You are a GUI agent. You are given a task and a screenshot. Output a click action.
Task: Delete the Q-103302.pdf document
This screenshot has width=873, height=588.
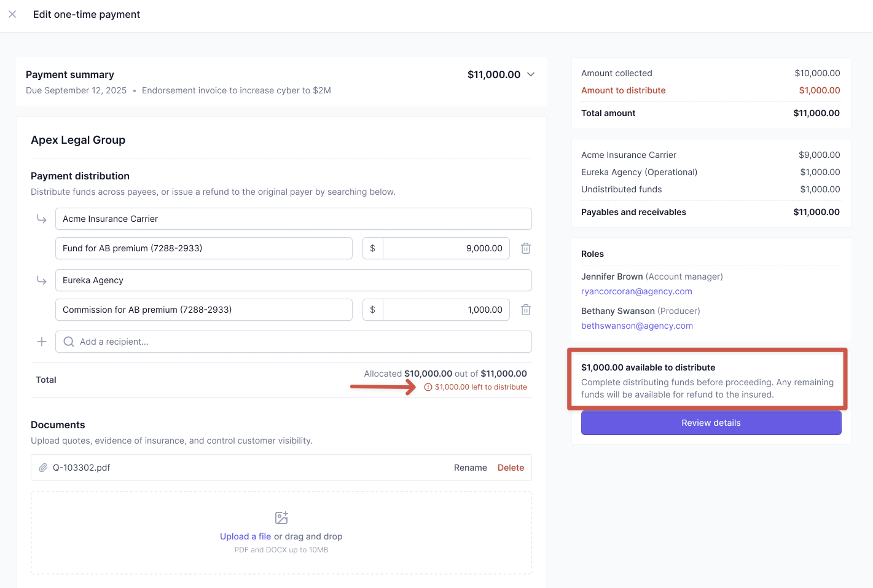tap(511, 468)
